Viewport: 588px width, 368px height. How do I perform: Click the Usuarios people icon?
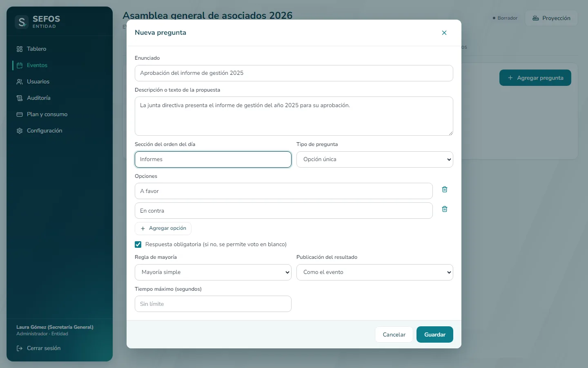coord(20,82)
